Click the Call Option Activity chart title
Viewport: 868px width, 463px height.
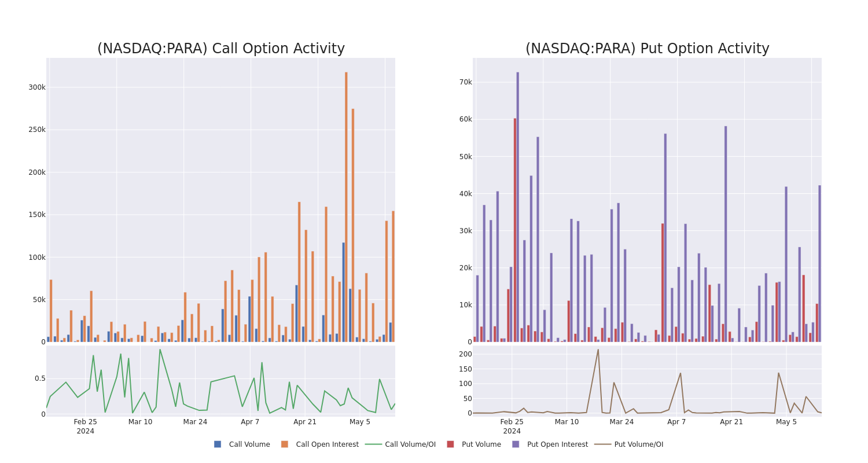[x=221, y=49]
